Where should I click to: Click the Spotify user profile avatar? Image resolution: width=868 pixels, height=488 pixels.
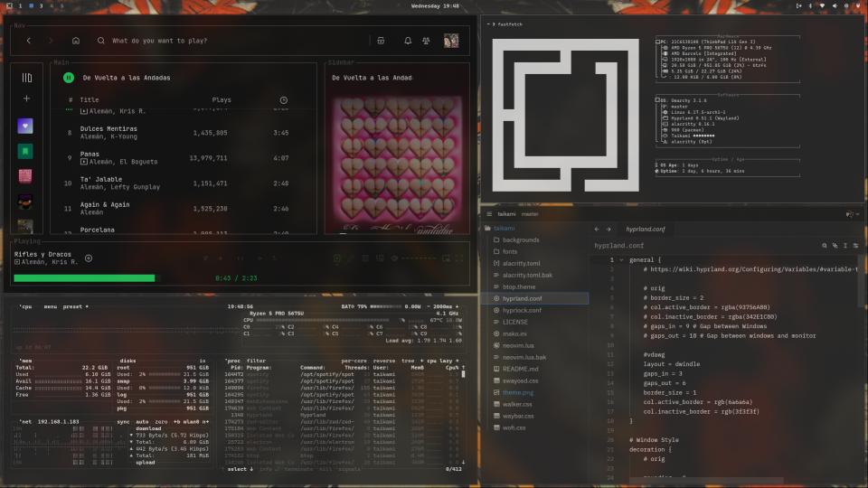pyautogui.click(x=450, y=41)
